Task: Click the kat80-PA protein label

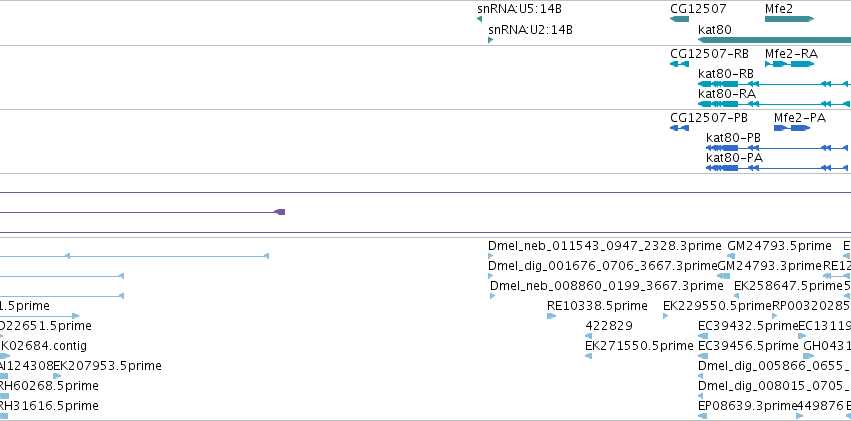Action: tap(734, 157)
